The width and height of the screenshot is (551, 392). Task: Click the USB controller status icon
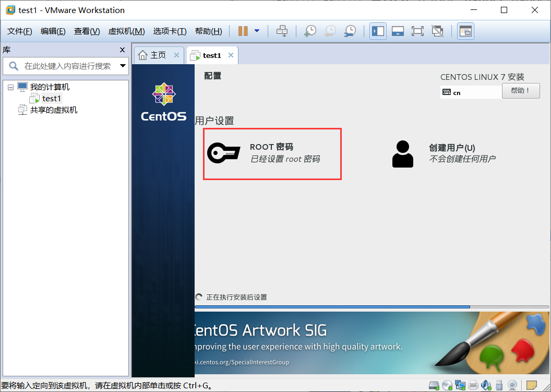point(499,385)
